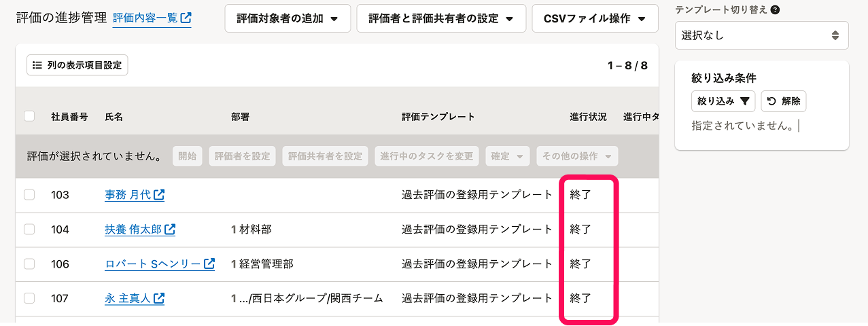Click the 評価テンプレート column header
868x326 pixels.
438,117
